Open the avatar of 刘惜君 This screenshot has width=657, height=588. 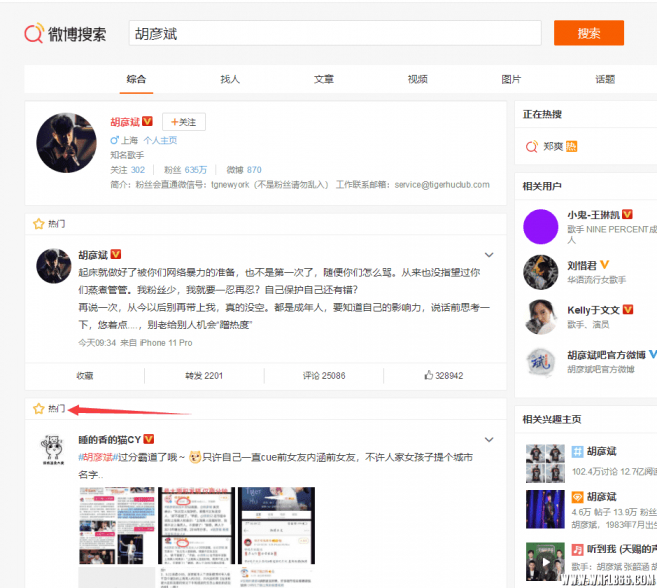(x=541, y=272)
